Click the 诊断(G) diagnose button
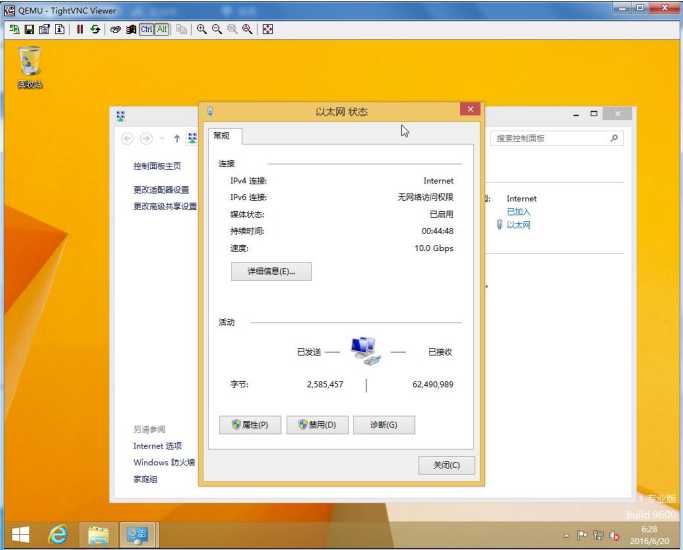The height and width of the screenshot is (550, 683). point(384,425)
